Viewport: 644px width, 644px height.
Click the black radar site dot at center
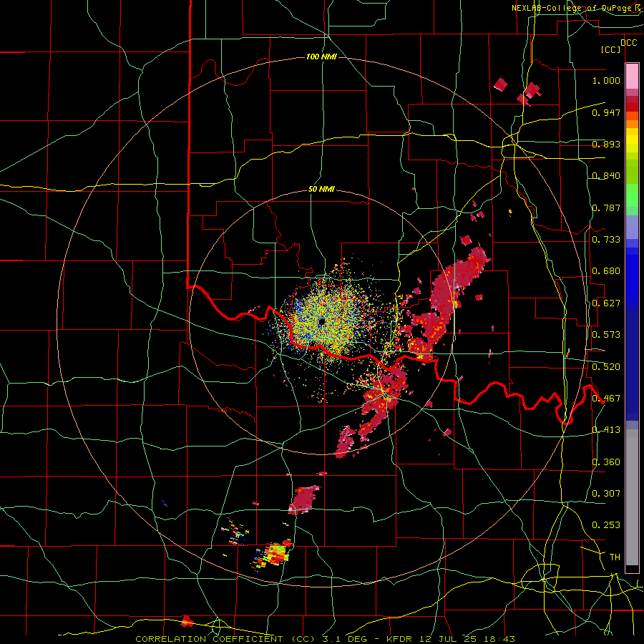[x=321, y=321]
